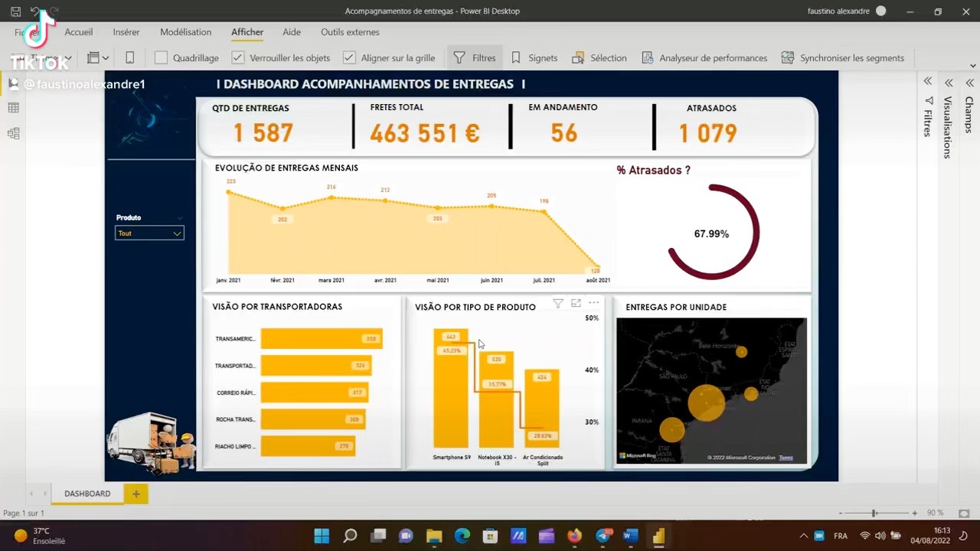Uncheck Aligner sur la grille

[349, 58]
